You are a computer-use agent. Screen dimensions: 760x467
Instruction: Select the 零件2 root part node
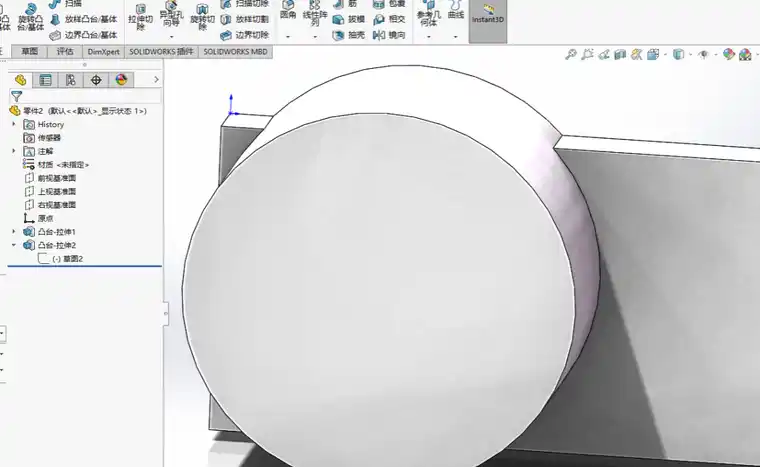click(78, 111)
